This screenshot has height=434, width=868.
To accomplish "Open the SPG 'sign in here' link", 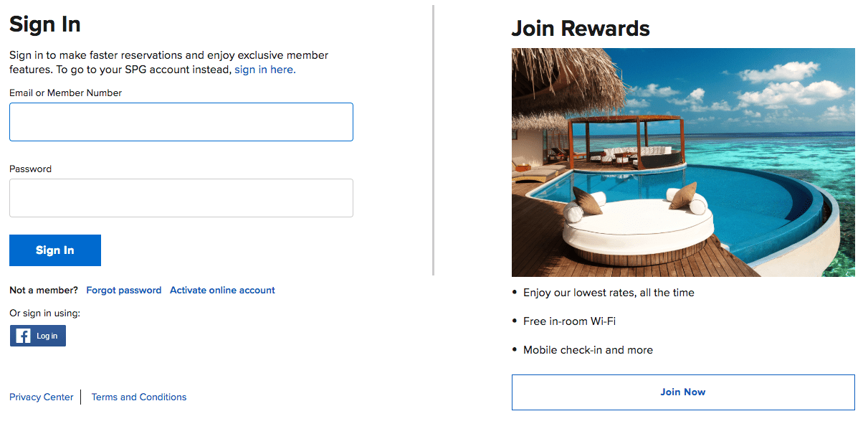I will pyautogui.click(x=264, y=70).
